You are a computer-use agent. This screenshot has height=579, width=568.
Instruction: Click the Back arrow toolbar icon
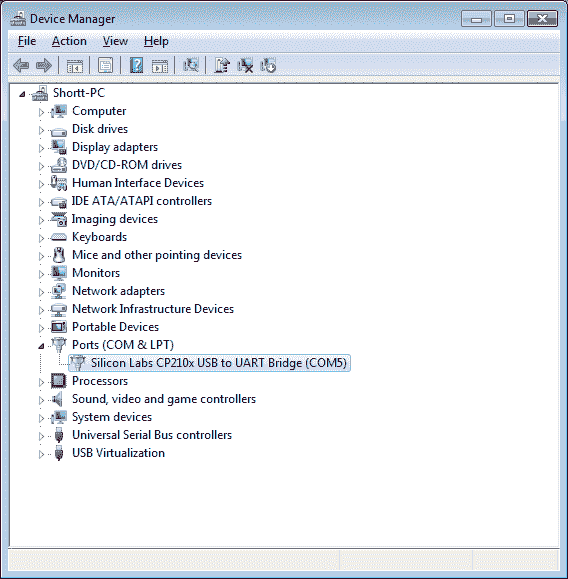(x=21, y=66)
